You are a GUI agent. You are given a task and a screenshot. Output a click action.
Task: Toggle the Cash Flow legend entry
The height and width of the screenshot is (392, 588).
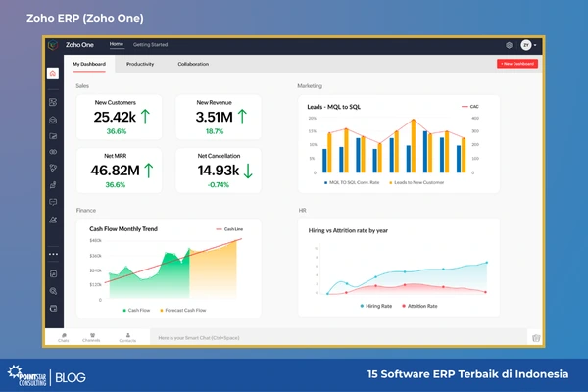[x=136, y=311]
